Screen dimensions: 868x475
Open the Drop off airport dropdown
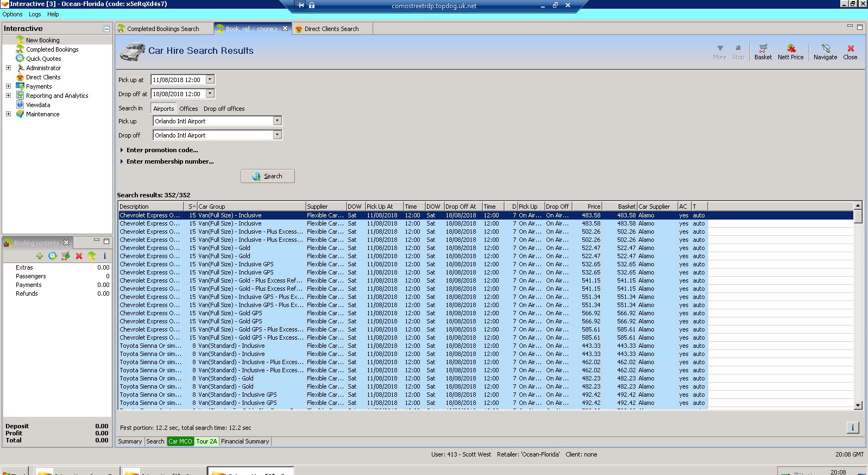point(277,135)
